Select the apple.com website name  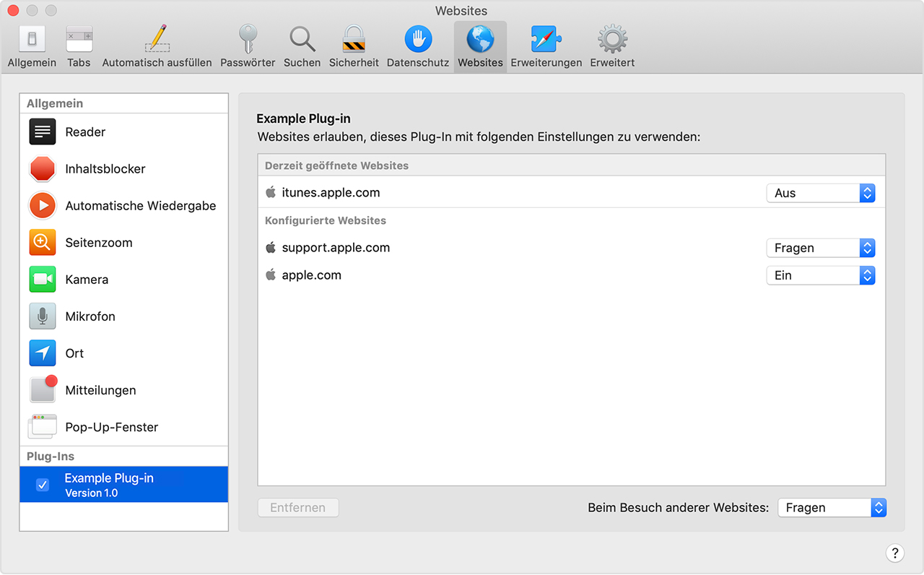[312, 275]
